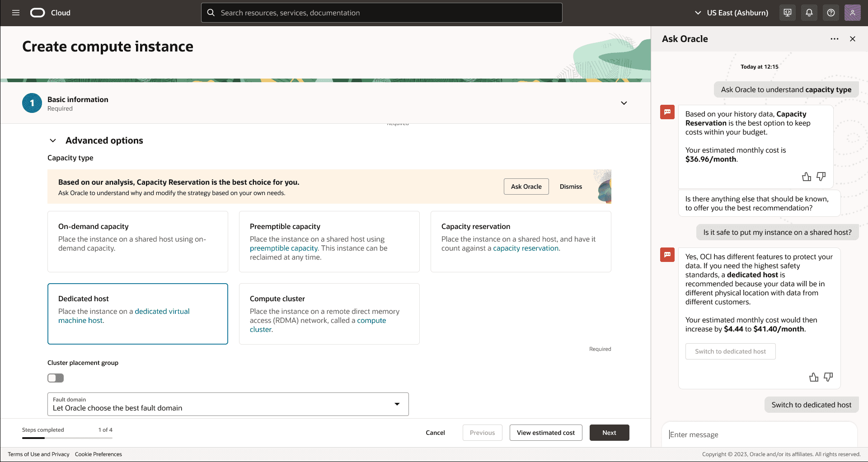Click the Previous button

483,433
